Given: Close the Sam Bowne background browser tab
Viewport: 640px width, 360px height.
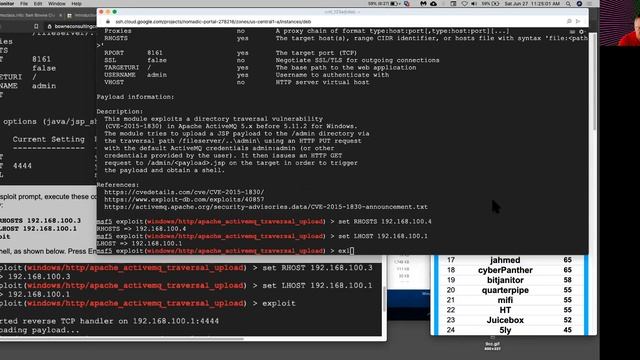Looking at the screenshot, I should [x=60, y=15].
